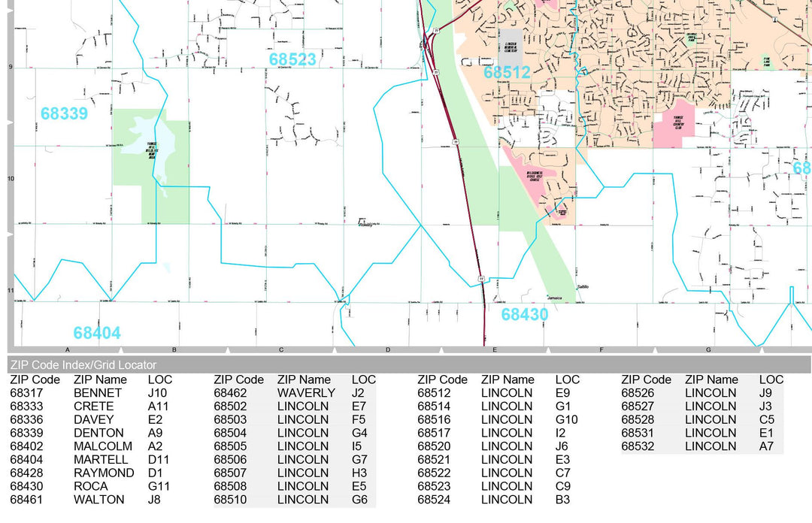
Task: Select the DENTON row in the ZIP index
Action: 98,433
